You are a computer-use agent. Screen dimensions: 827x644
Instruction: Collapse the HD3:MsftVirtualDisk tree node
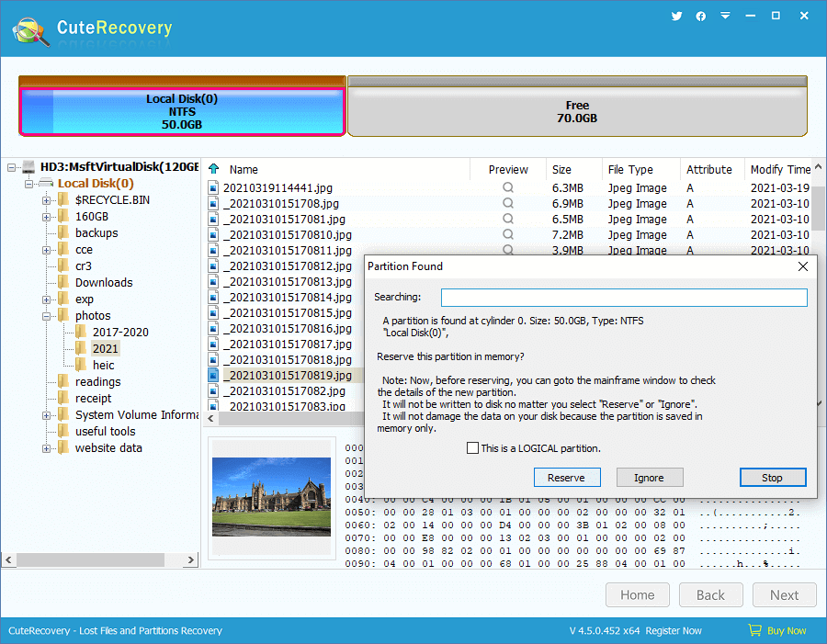12,168
